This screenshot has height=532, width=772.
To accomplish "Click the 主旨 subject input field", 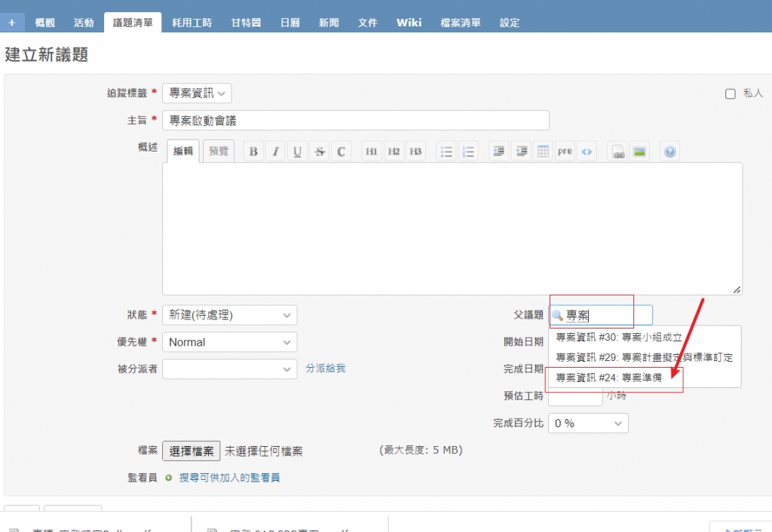I will tap(355, 121).
